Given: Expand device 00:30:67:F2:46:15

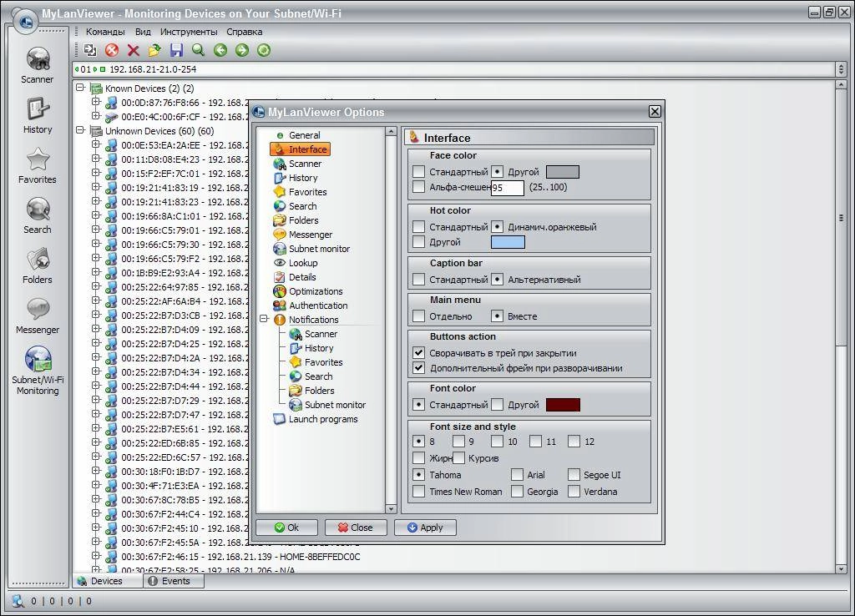Looking at the screenshot, I should click(x=96, y=556).
